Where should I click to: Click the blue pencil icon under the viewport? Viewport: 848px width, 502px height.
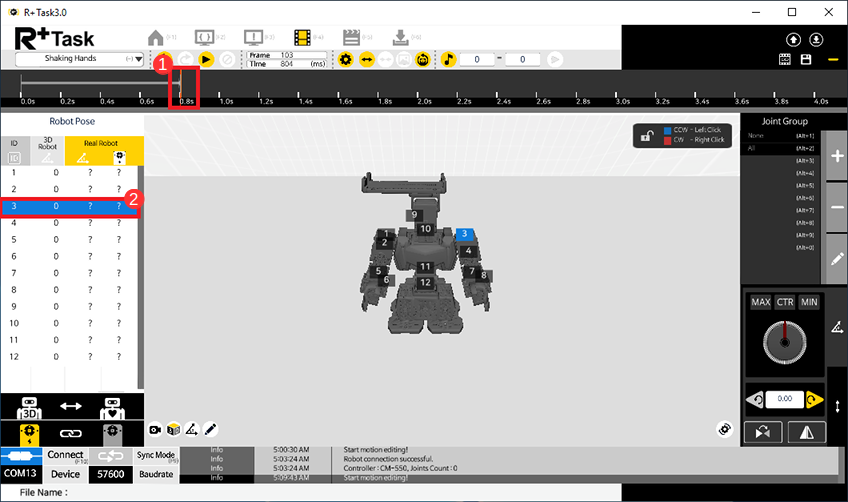(x=211, y=429)
